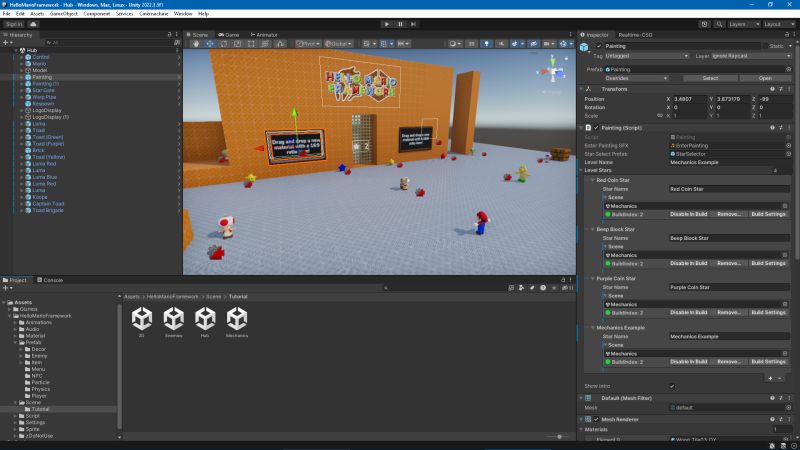Screen dimensions: 800x450
Task: Pick Enter Painting SFX object selector
Action: click(x=788, y=146)
